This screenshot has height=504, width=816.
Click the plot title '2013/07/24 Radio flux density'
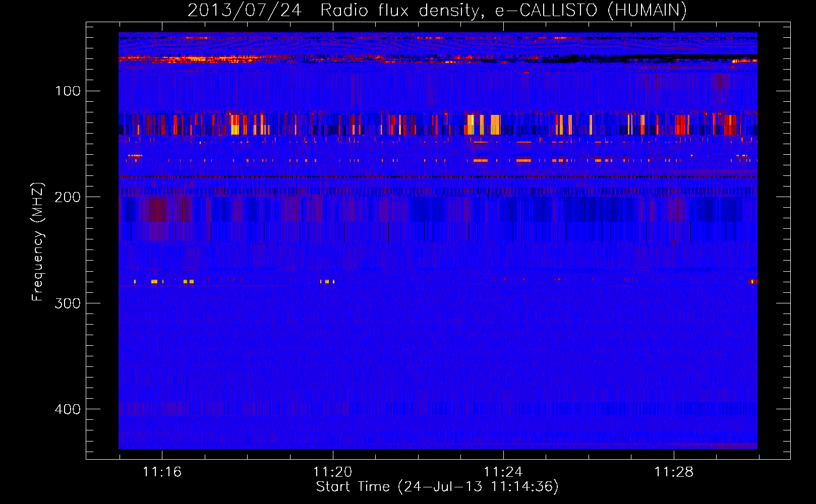[x=437, y=10]
